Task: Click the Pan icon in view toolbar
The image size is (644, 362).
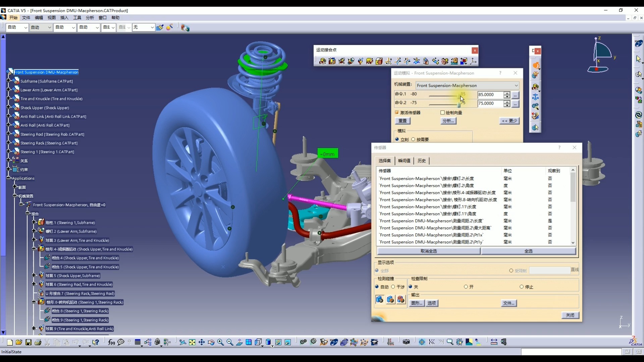Action: [x=202, y=342]
